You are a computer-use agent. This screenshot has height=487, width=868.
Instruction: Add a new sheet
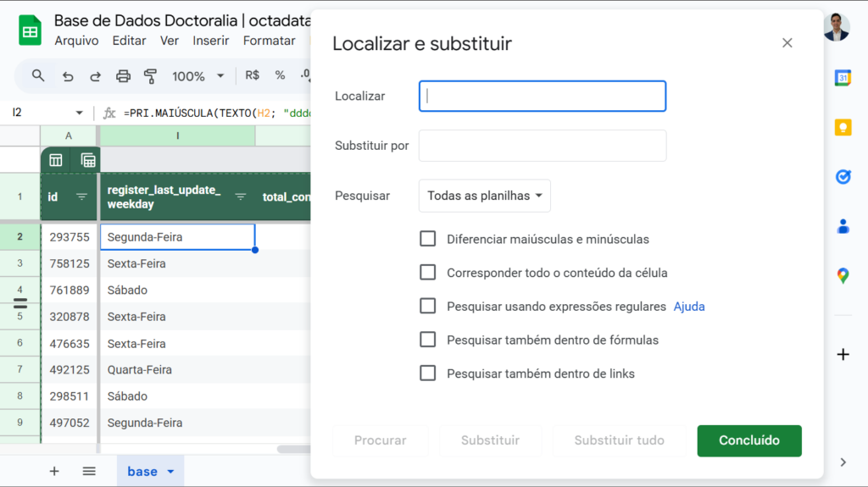54,472
